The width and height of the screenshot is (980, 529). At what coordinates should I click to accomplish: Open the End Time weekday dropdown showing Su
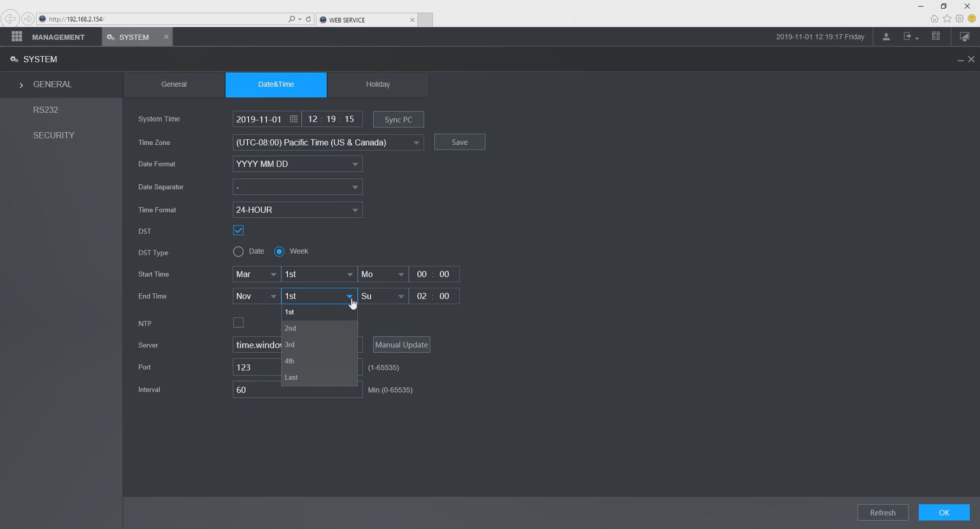(383, 296)
